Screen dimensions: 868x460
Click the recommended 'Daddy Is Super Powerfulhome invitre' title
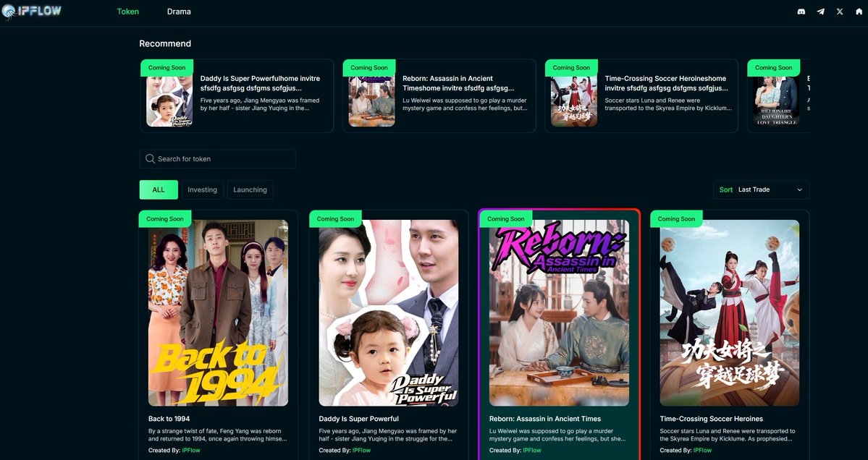260,83
